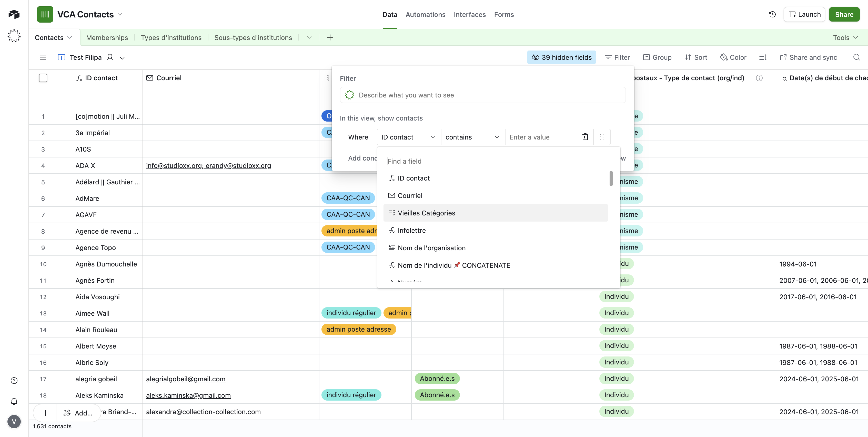The image size is (868, 437).
Task: Open the Color records option
Action: pos(733,57)
